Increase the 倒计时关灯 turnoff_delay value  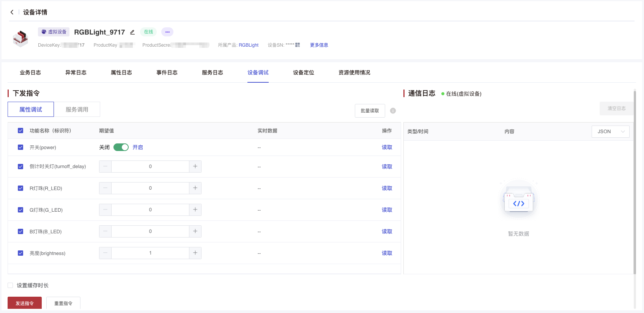click(195, 167)
